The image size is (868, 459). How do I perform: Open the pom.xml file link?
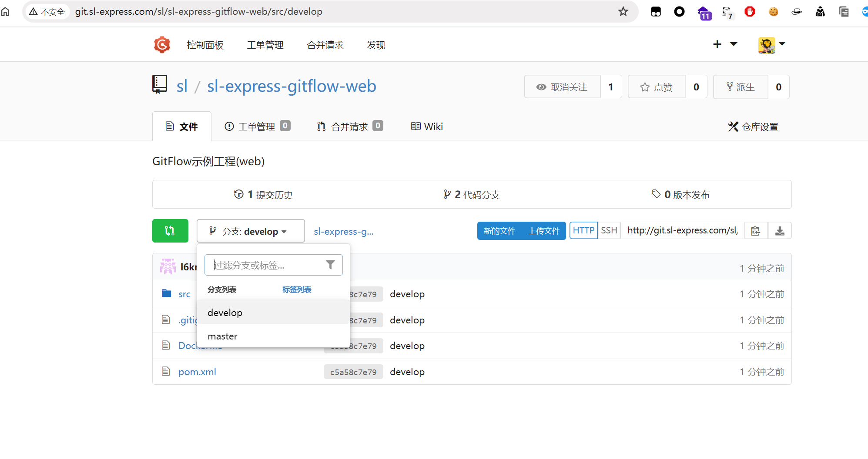point(197,372)
